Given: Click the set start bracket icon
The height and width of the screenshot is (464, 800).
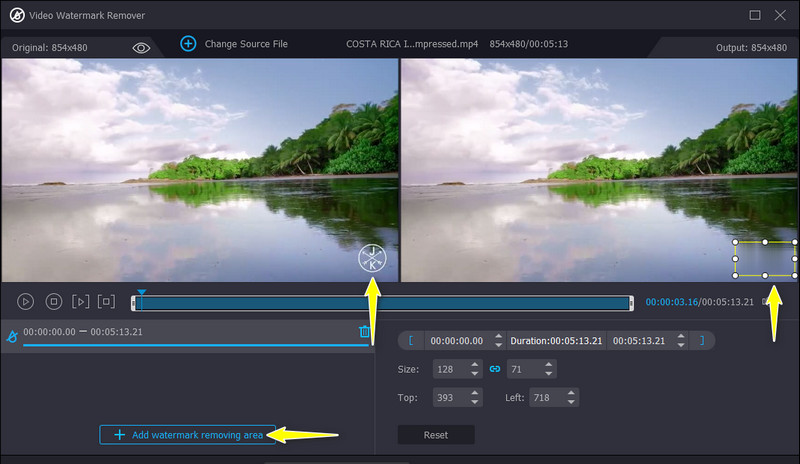Looking at the screenshot, I should (410, 341).
